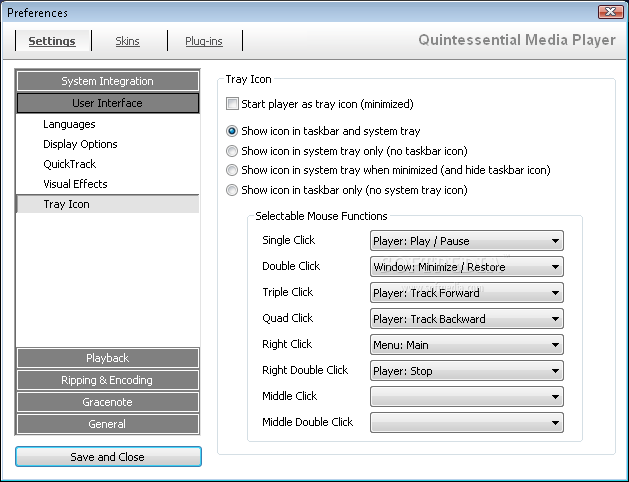Open the empty Middle Double Click dropdown
629x482 pixels.
[467, 423]
